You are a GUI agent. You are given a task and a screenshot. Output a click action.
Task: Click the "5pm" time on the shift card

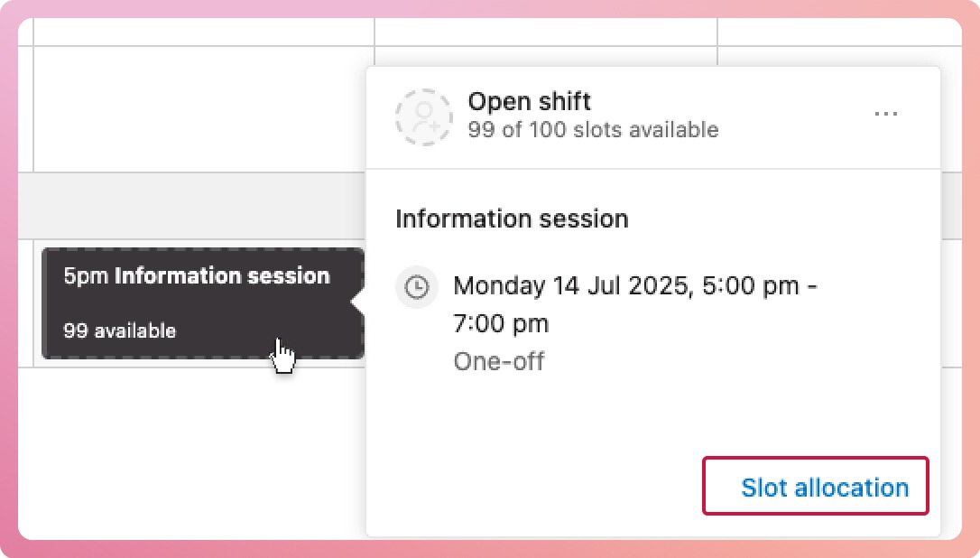(x=86, y=276)
